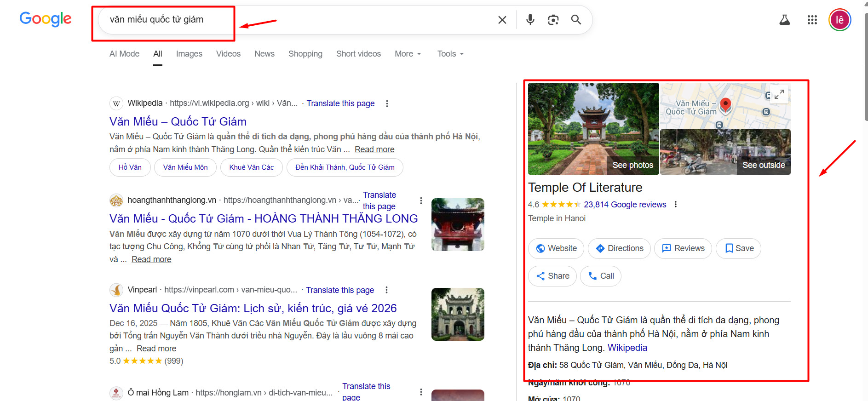
Task: Click Read more under Wikipedia snippet
Action: click(374, 149)
